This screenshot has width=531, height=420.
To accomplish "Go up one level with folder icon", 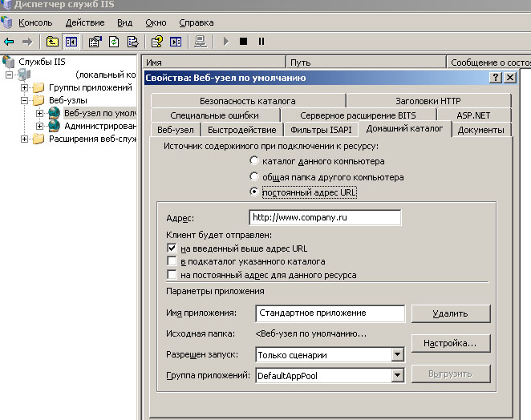I will click(52, 42).
